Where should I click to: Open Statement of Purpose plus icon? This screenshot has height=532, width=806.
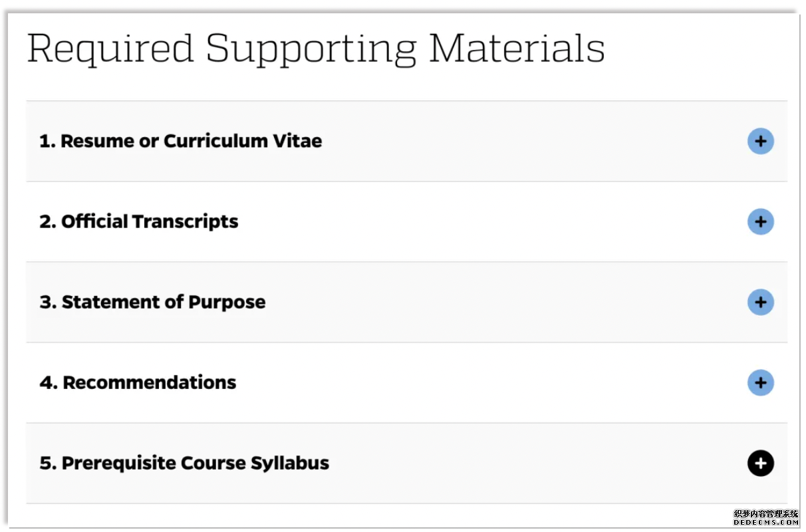point(760,302)
